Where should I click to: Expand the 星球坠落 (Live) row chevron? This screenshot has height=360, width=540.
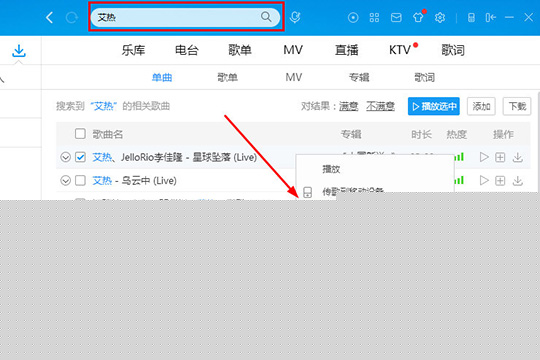[65, 157]
